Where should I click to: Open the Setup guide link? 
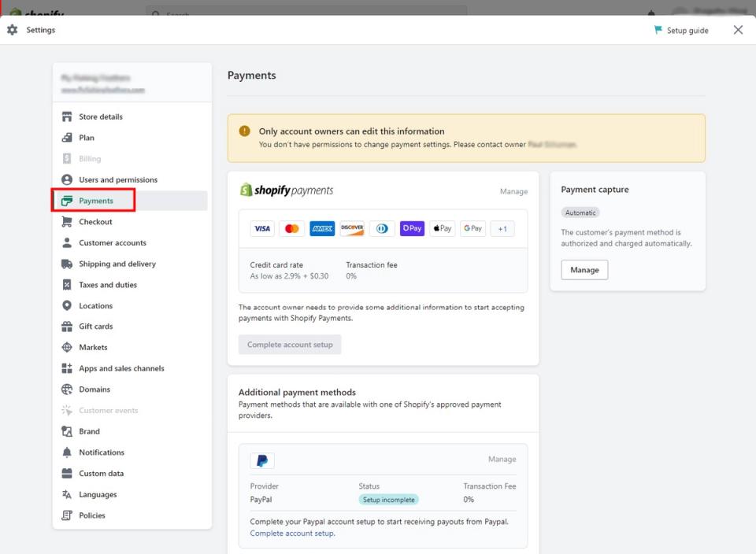pos(681,30)
